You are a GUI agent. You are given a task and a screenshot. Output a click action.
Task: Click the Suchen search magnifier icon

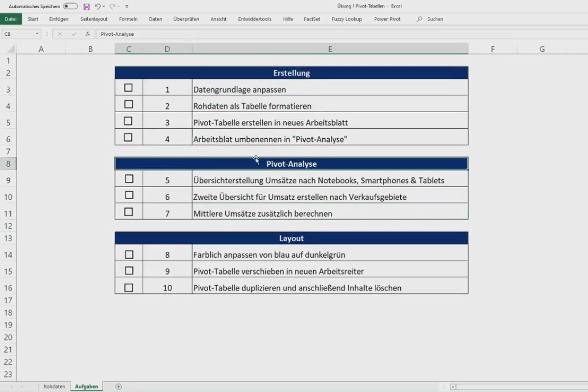coord(419,19)
